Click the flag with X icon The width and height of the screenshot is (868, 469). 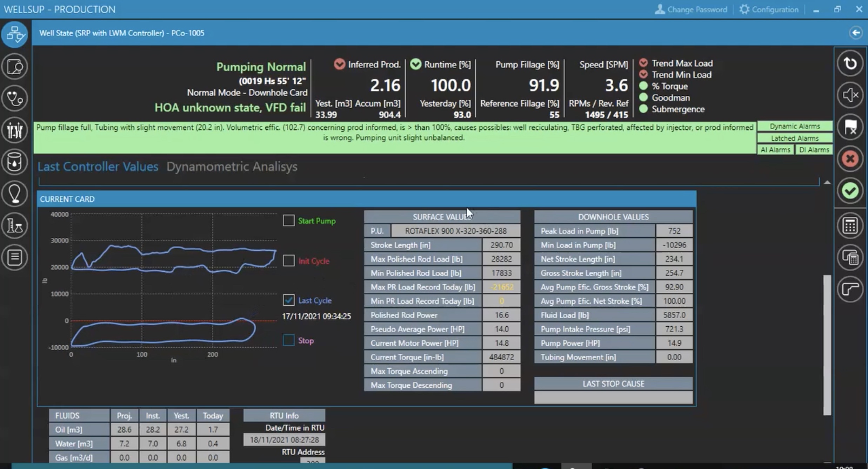pos(850,127)
